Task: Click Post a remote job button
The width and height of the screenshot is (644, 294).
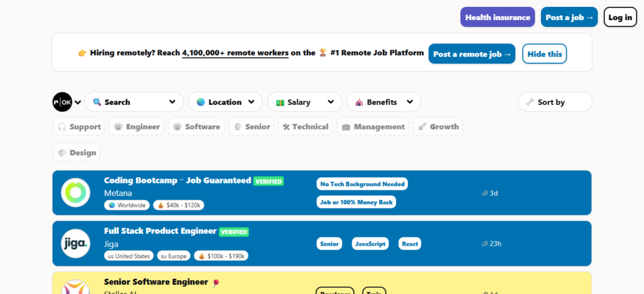Action: 472,54
